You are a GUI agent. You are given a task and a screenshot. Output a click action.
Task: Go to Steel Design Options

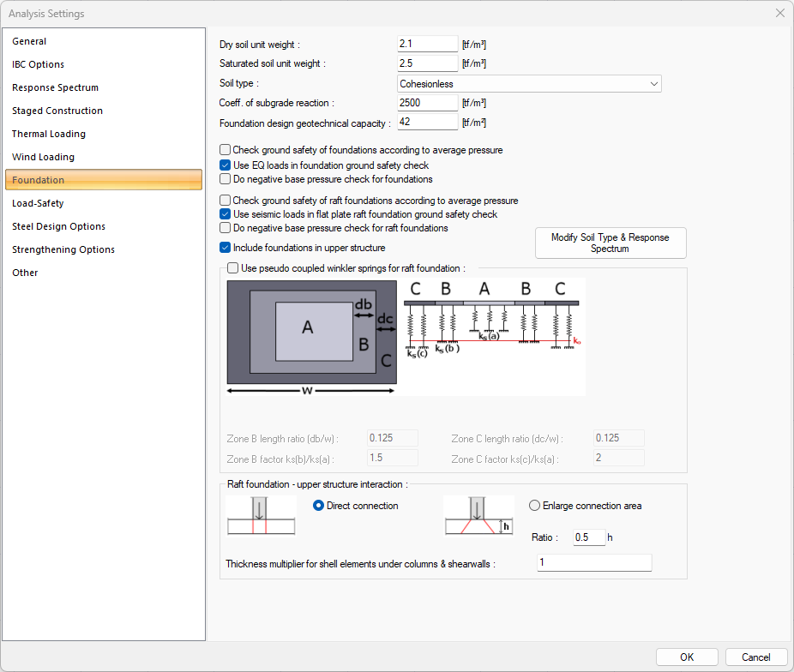58,226
